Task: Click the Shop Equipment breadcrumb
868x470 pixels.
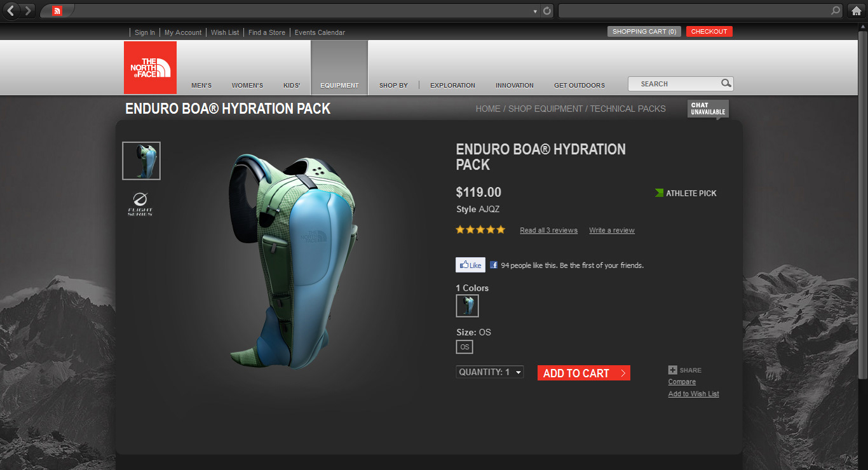Action: click(x=545, y=109)
